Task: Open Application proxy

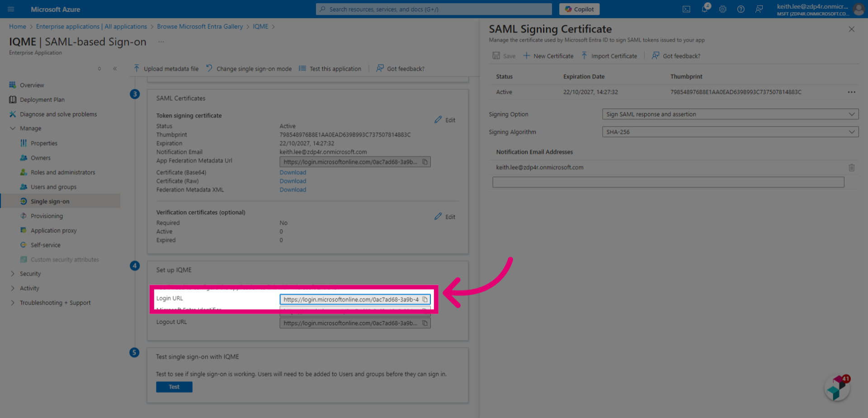Action: tap(53, 230)
